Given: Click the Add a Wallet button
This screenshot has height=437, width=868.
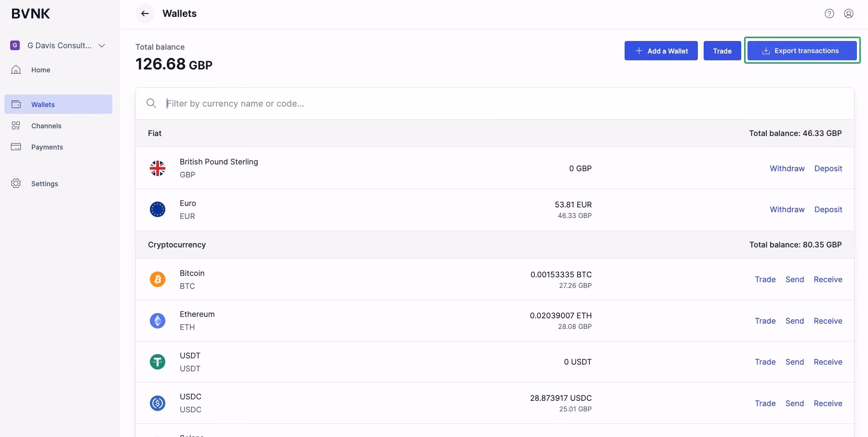Looking at the screenshot, I should click(x=661, y=51).
